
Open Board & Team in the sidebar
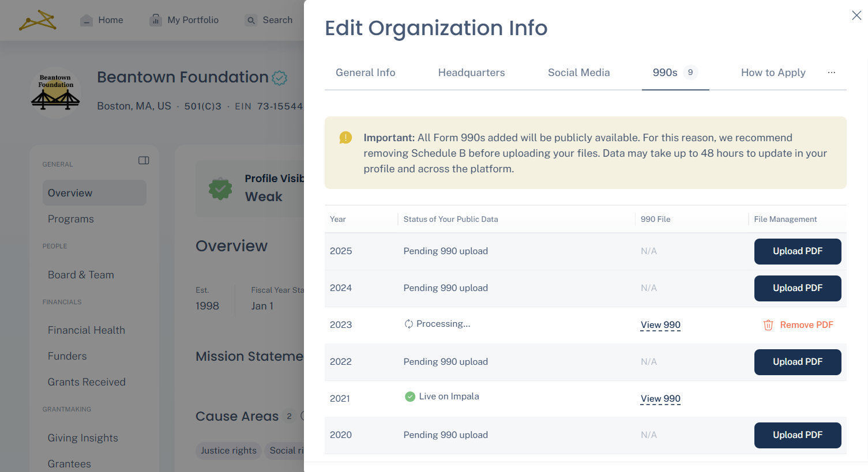81,275
